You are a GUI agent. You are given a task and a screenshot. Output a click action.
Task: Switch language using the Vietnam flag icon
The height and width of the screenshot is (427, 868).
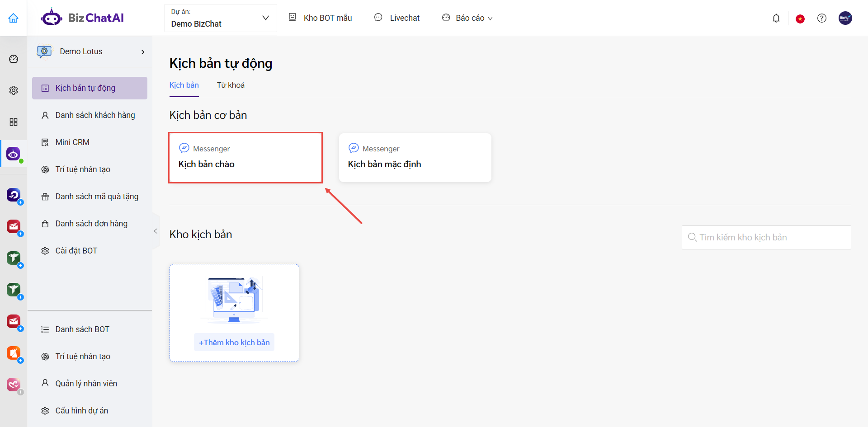(x=800, y=19)
